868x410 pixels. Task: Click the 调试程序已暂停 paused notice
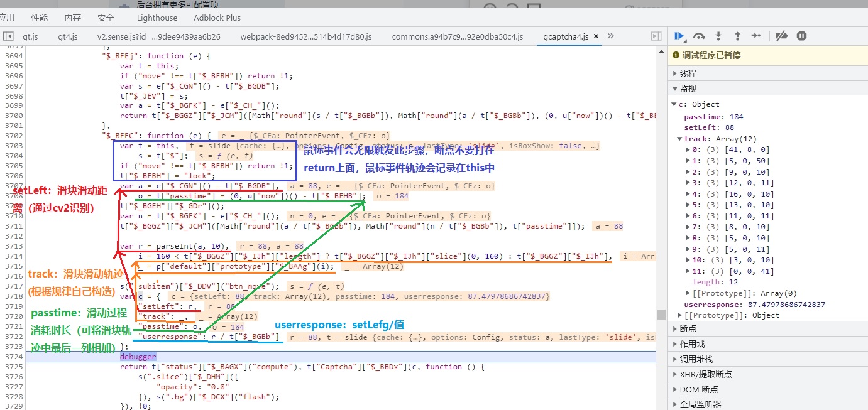pyautogui.click(x=711, y=55)
